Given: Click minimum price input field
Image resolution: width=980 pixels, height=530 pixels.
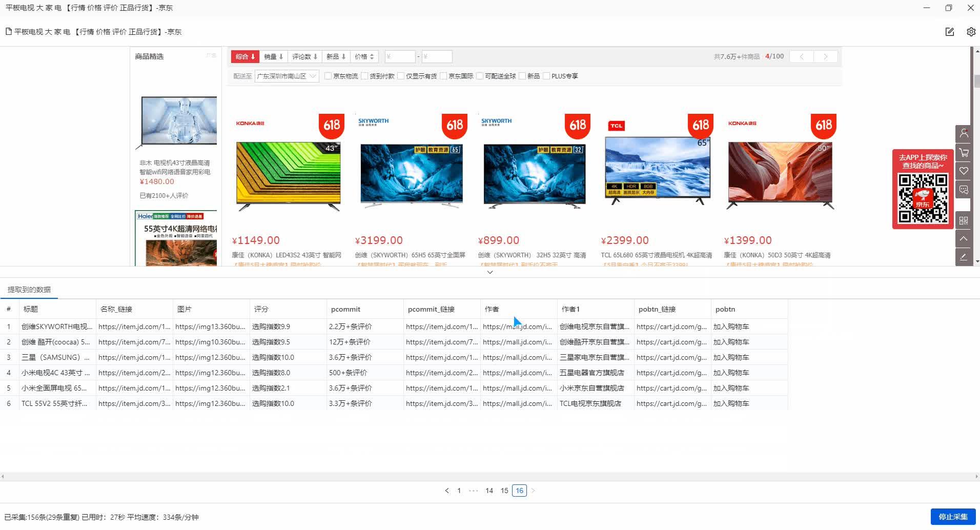Looking at the screenshot, I should [400, 56].
